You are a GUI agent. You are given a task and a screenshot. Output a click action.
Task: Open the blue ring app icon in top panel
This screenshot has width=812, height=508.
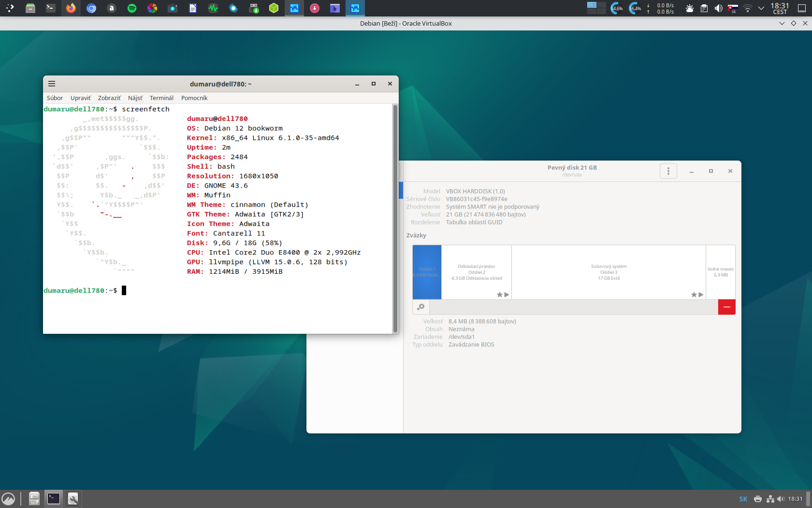click(233, 8)
